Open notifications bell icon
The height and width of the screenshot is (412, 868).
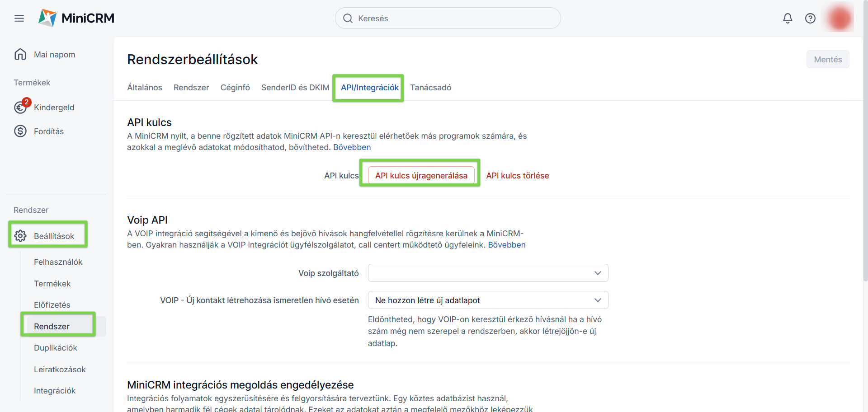(788, 19)
